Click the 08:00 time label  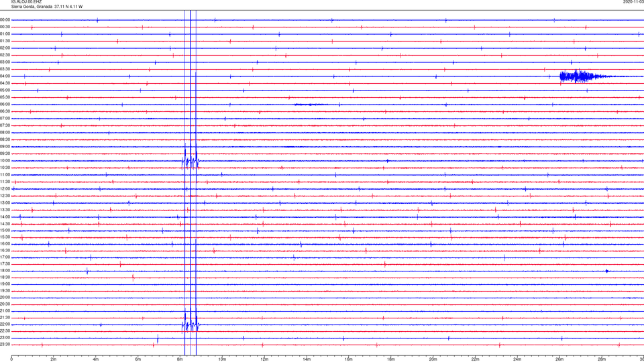pos(5,133)
